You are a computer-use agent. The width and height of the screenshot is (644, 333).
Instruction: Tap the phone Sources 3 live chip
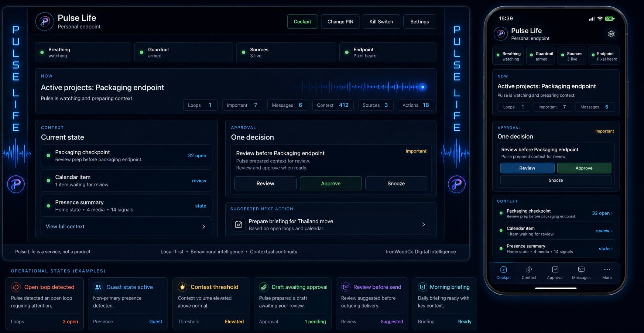tap(572, 56)
